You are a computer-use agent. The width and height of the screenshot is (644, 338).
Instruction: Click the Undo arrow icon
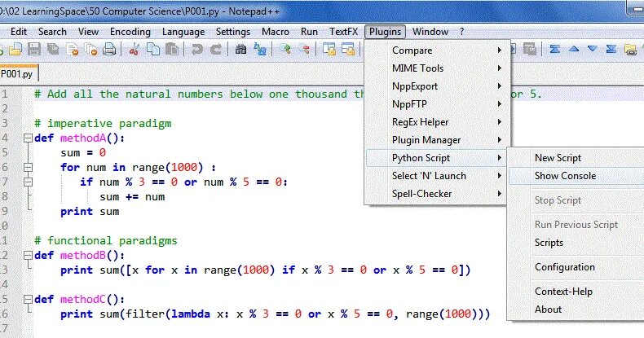coord(196,49)
